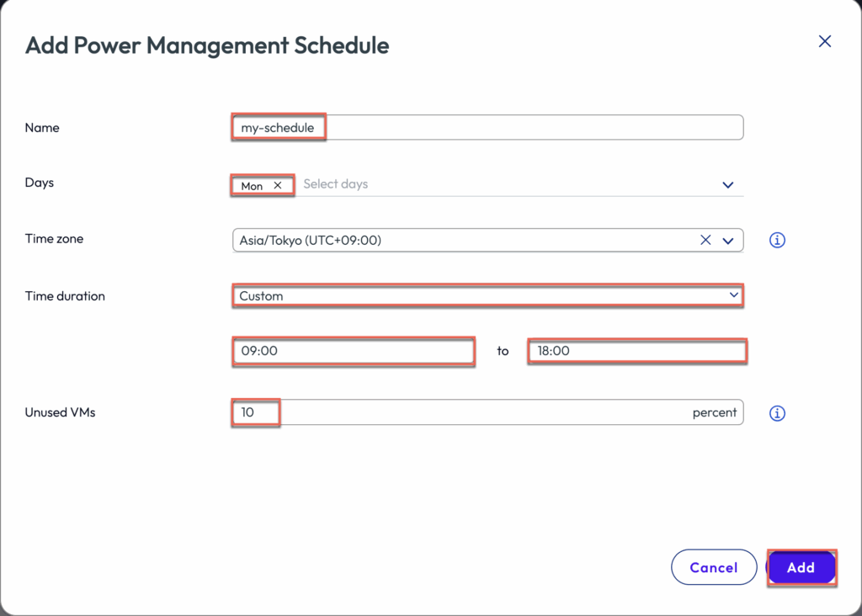Screen dimensions: 862x616
Task: Click Add to create the schedule
Action: pyautogui.click(x=801, y=568)
